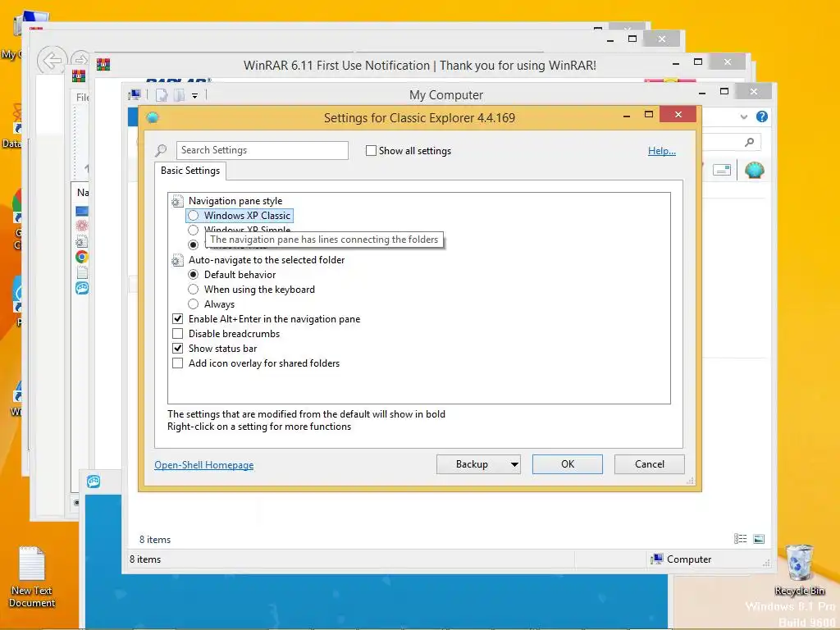
Task: Click the WinRAR icon in First Use Notification title bar
Action: (103, 65)
